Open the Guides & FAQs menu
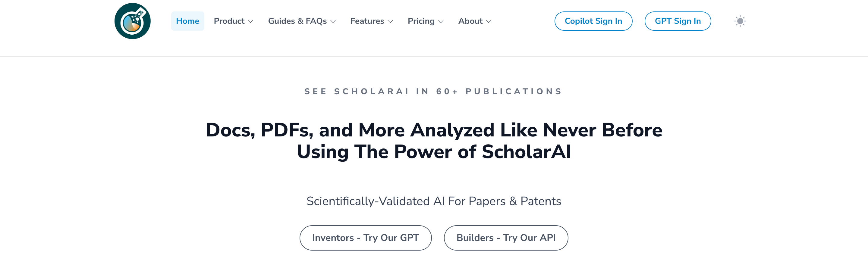This screenshot has height=259, width=868. click(297, 21)
